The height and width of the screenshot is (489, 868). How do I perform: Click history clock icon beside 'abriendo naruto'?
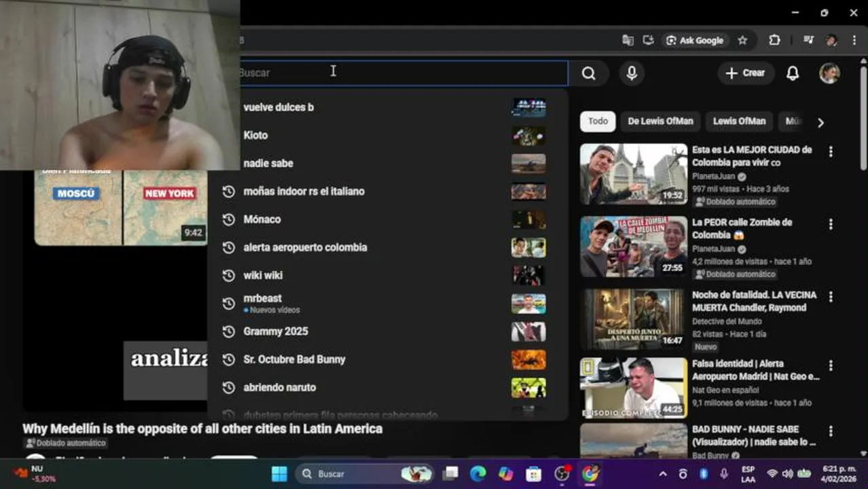(229, 387)
